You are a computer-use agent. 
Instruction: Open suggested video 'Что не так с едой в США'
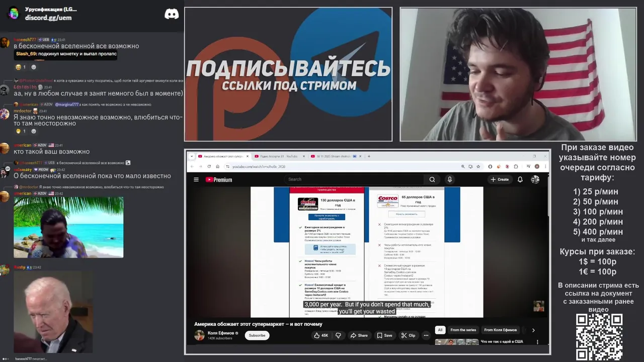pos(502,341)
